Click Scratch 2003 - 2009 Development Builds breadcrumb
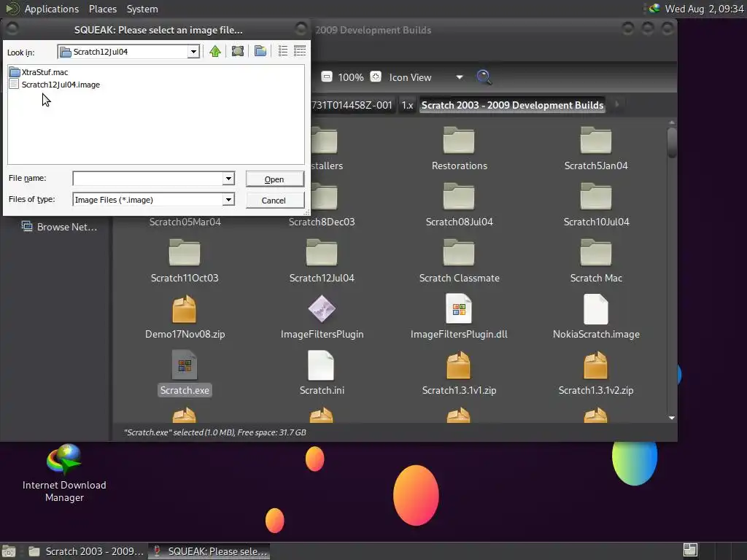This screenshot has width=747, height=560. (512, 105)
